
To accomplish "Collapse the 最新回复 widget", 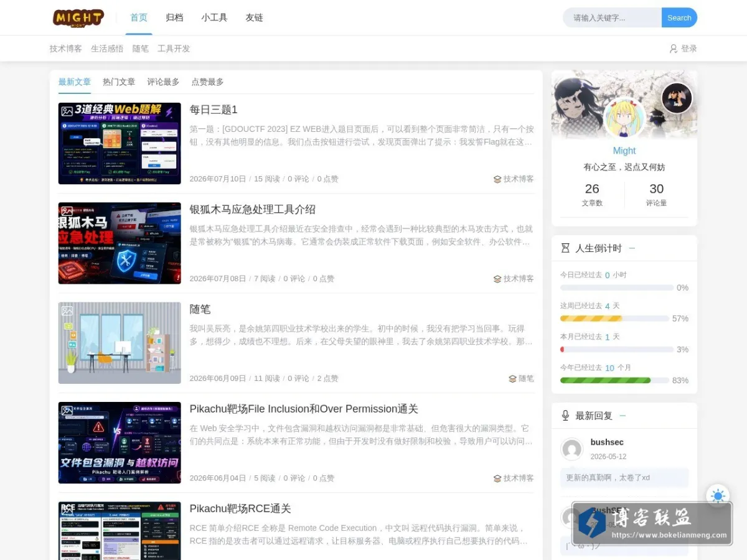I will [622, 416].
